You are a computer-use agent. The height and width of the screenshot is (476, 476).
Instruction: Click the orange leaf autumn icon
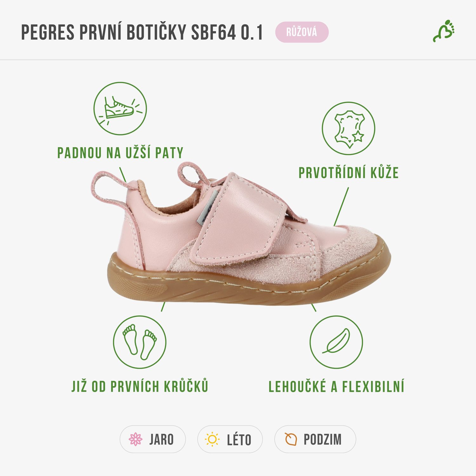tap(291, 439)
